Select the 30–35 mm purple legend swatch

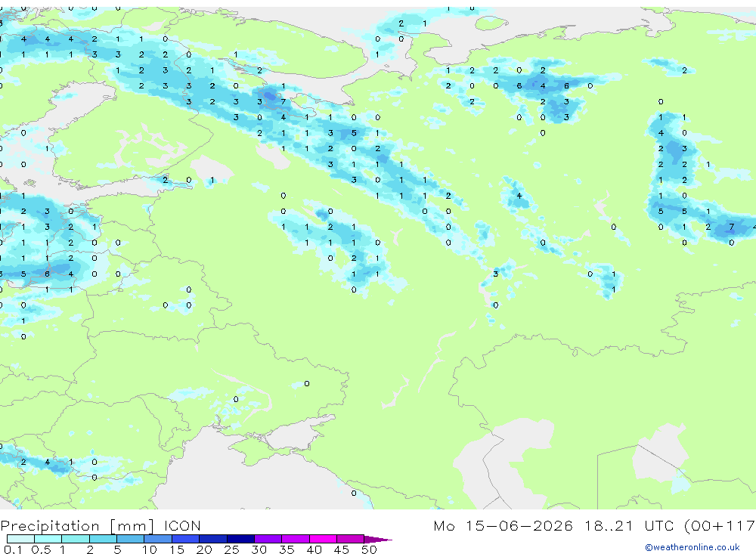(x=268, y=539)
